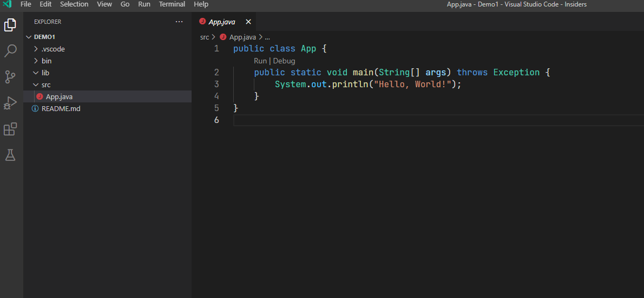Open the Extensions view icon
Screen dimensions: 644x298
click(x=10, y=129)
